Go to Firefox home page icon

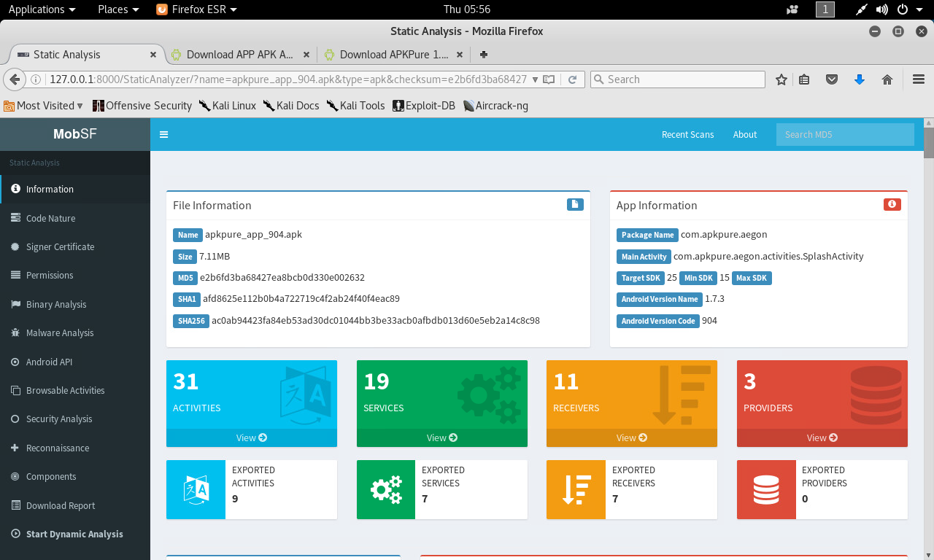[887, 79]
